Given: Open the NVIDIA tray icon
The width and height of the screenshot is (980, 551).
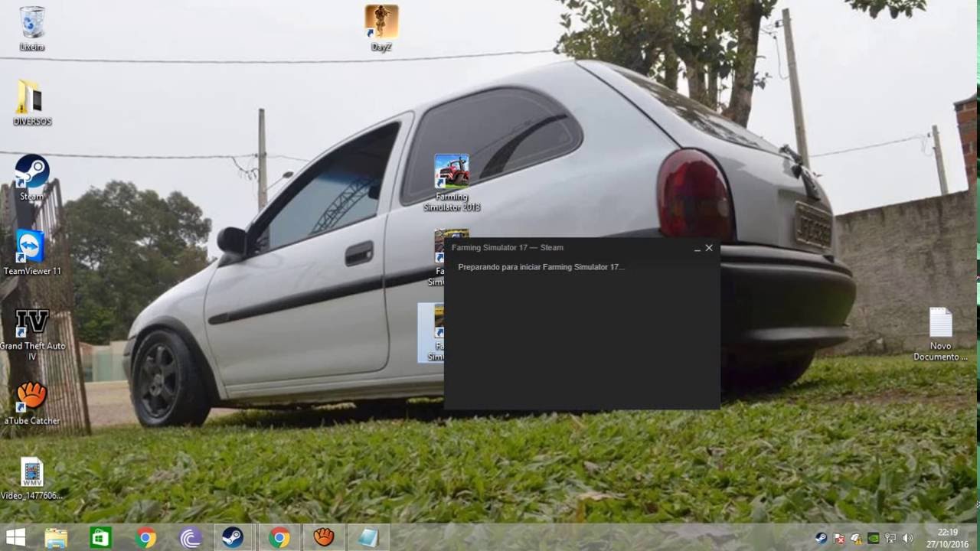Looking at the screenshot, I should (874, 538).
